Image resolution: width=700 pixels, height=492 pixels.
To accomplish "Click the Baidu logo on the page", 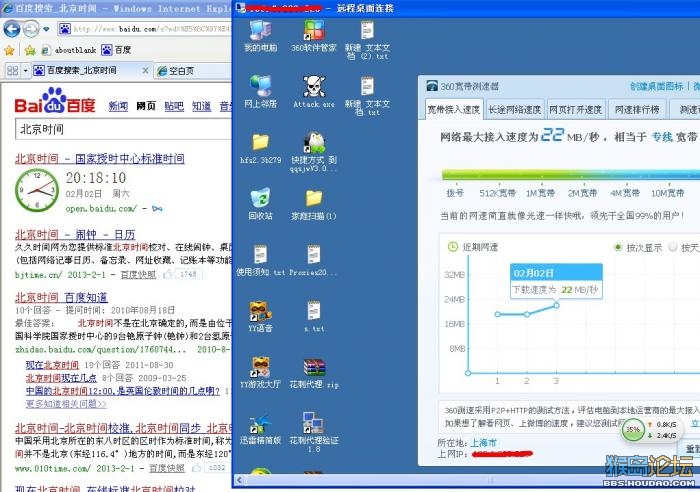I will [x=55, y=101].
